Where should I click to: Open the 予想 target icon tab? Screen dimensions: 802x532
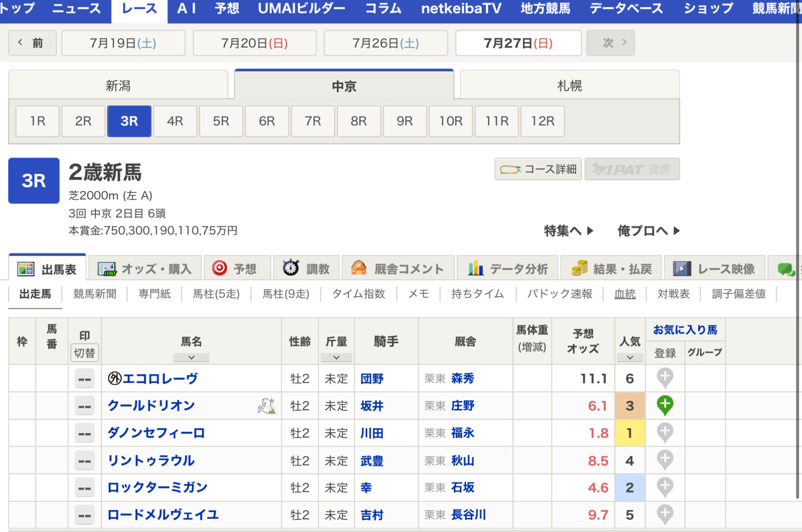coord(220,268)
